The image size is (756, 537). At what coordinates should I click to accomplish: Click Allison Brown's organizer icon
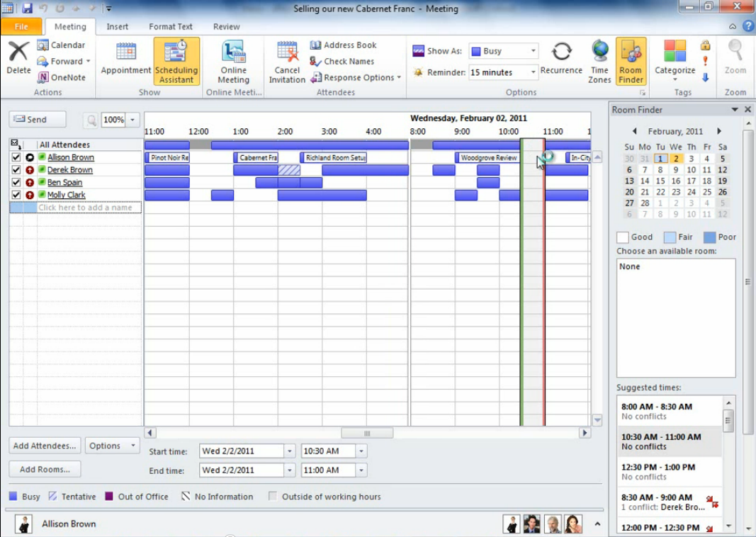(30, 157)
